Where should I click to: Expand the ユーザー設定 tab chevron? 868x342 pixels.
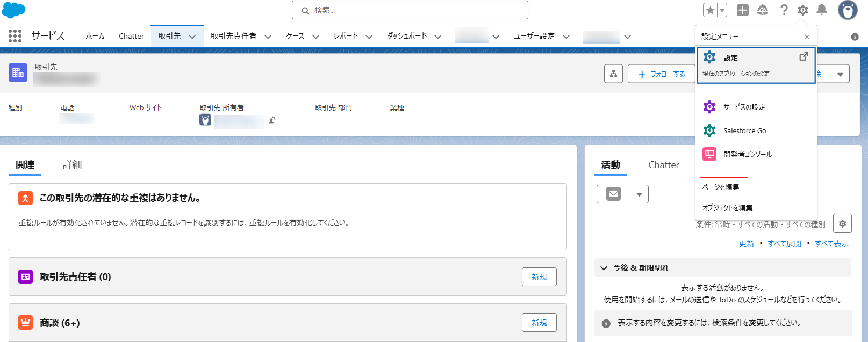point(566,37)
